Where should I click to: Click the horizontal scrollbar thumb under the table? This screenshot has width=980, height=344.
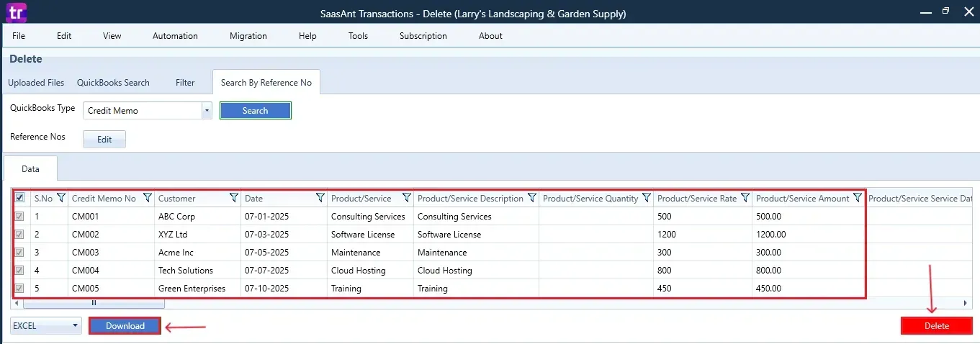tap(94, 303)
